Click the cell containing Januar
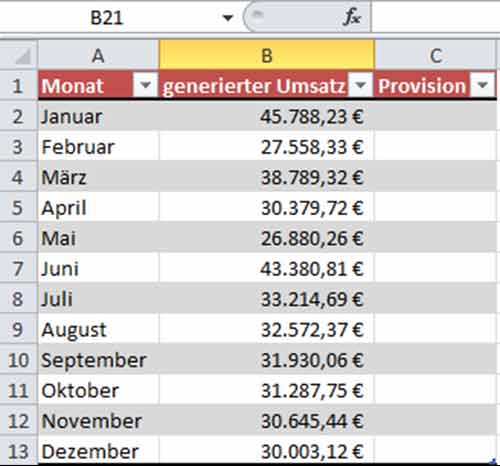Screen dimensions: 500x466 98,117
